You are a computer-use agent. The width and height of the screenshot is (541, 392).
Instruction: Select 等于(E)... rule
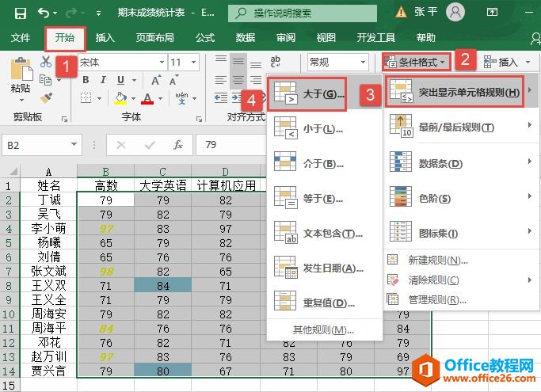[324, 199]
